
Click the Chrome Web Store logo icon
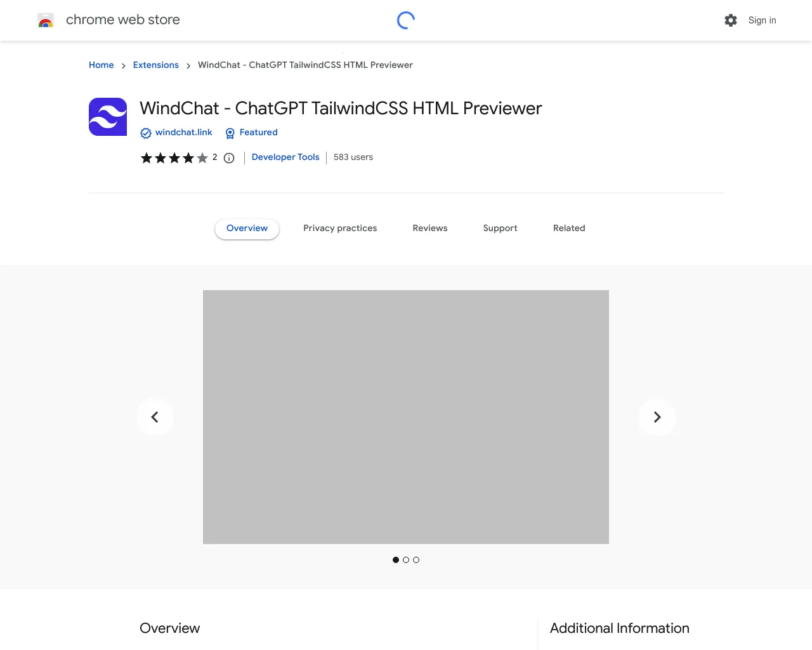[45, 20]
